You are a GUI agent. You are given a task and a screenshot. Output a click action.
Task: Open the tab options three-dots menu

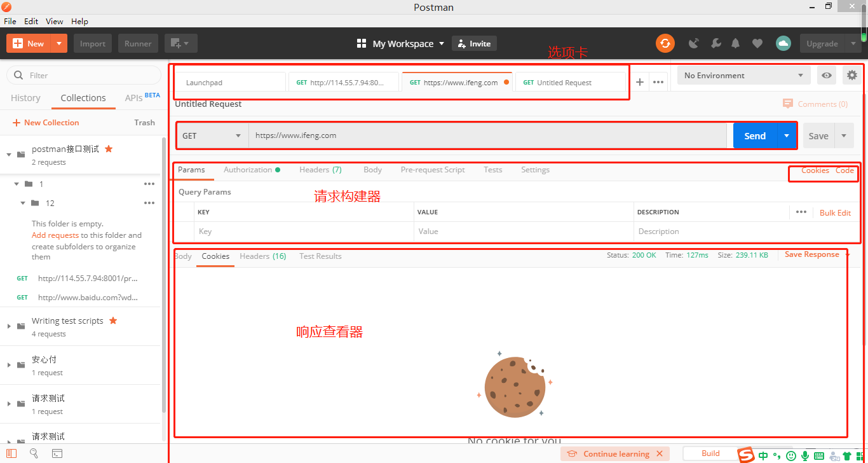[658, 82]
